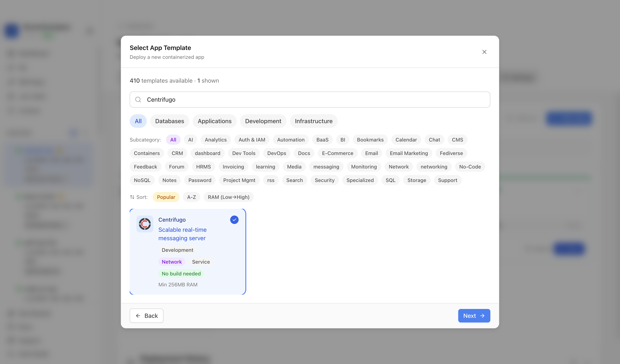Select the Databases category tab
This screenshot has width=620, height=364.
pos(170,121)
